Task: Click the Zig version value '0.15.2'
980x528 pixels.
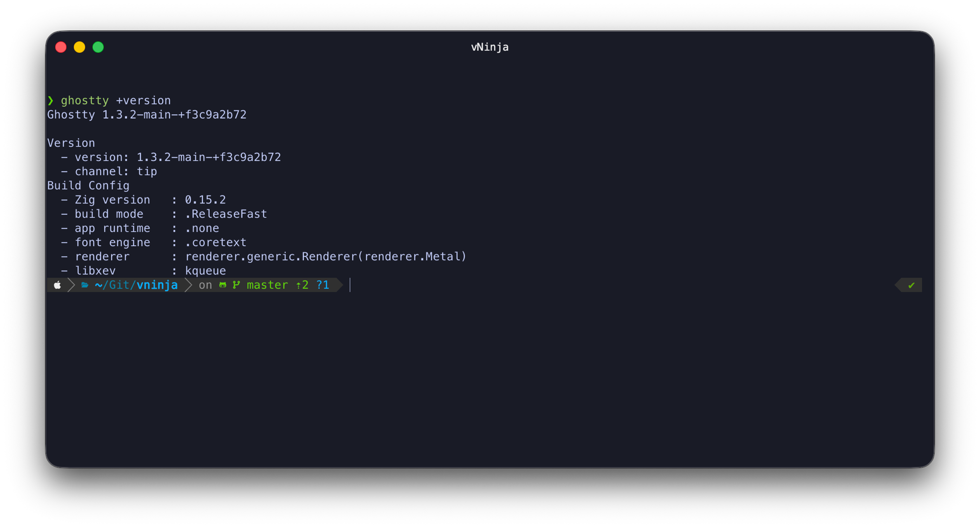Action: (x=205, y=200)
